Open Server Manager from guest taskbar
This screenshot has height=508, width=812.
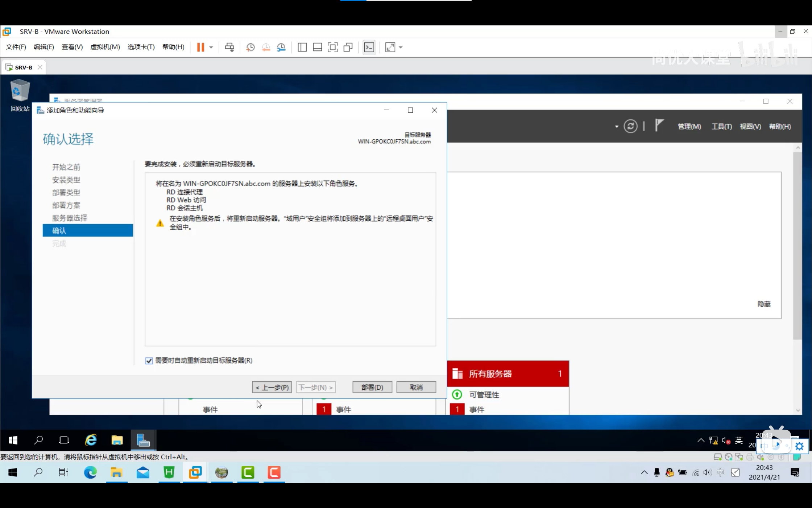click(x=143, y=440)
